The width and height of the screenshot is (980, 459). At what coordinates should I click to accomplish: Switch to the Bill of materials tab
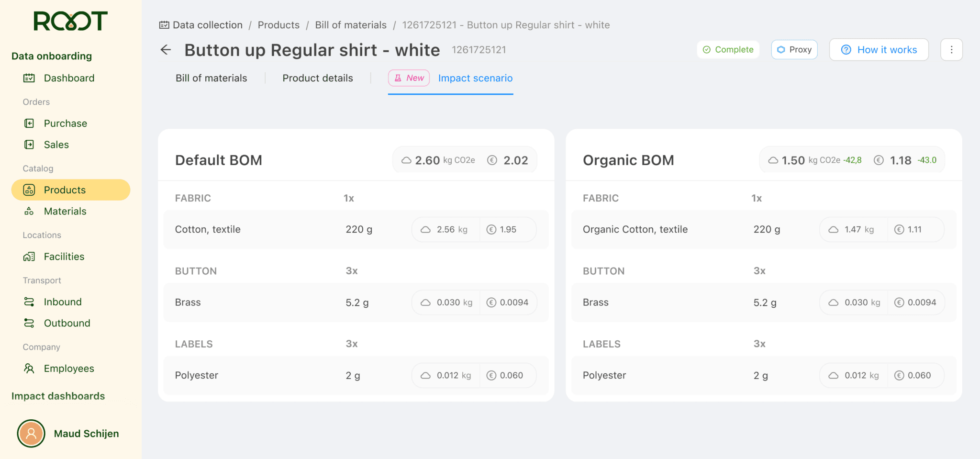click(211, 78)
